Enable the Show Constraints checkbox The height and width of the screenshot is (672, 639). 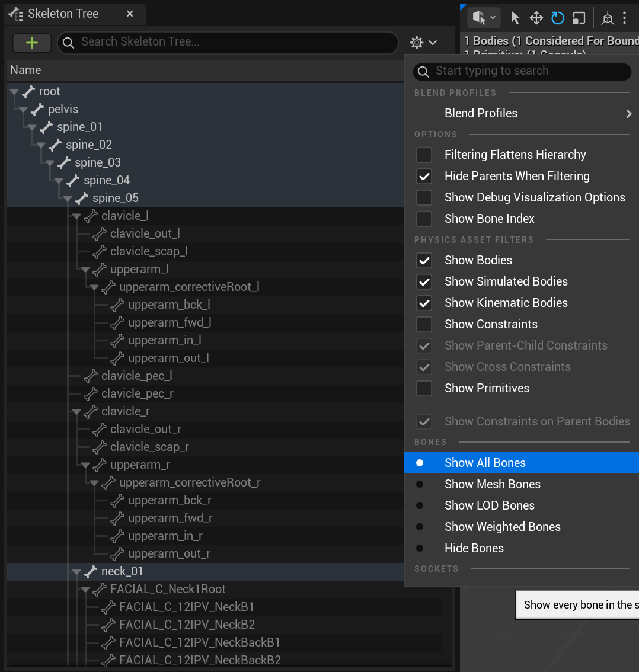pos(424,324)
